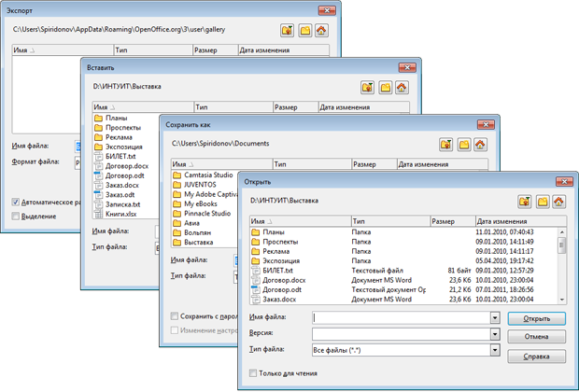Check the Выделение option in Экспорт

tap(17, 216)
